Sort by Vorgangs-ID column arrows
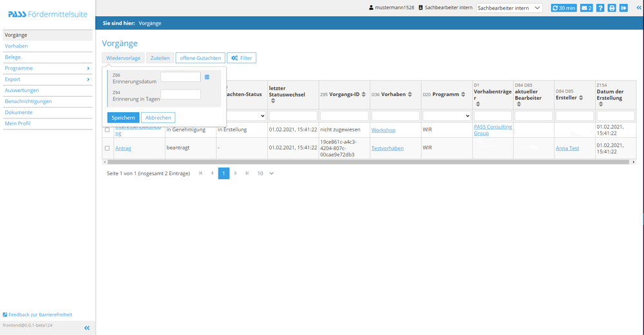 [363, 95]
